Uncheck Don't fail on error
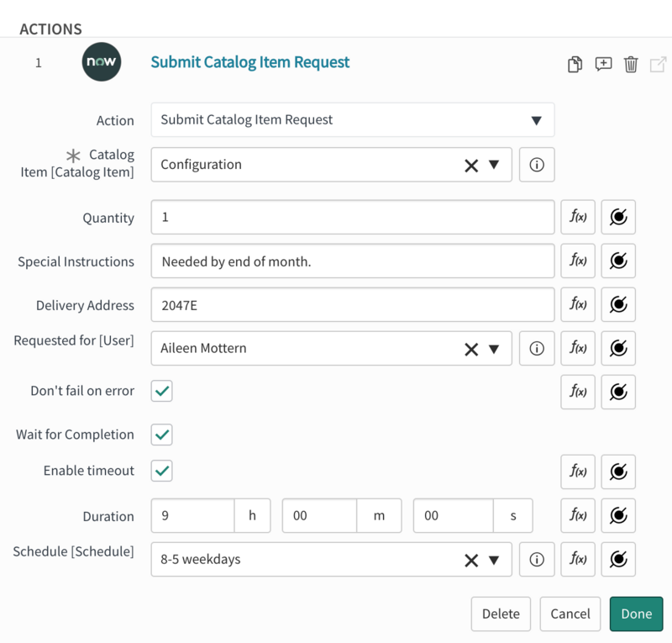Image resolution: width=672 pixels, height=643 pixels. 161,391
